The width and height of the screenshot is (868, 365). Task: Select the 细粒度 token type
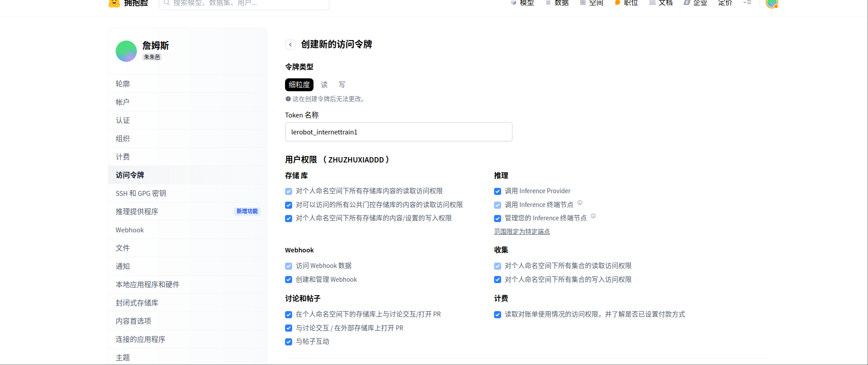(x=299, y=85)
